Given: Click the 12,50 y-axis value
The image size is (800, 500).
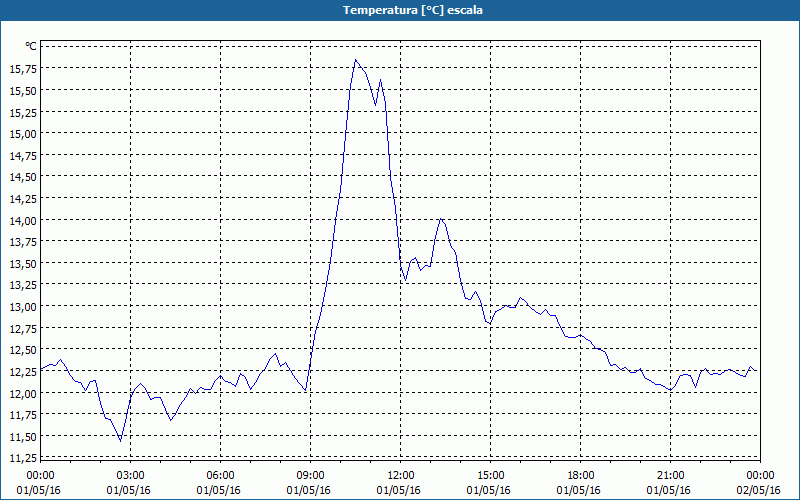Looking at the screenshot, I should pyautogui.click(x=22, y=349).
